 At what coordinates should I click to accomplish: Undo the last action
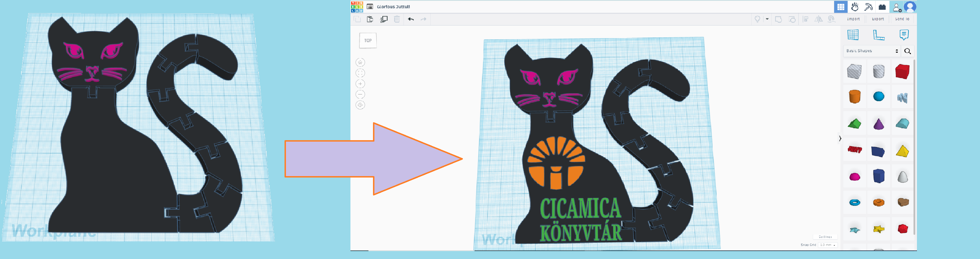pyautogui.click(x=411, y=19)
